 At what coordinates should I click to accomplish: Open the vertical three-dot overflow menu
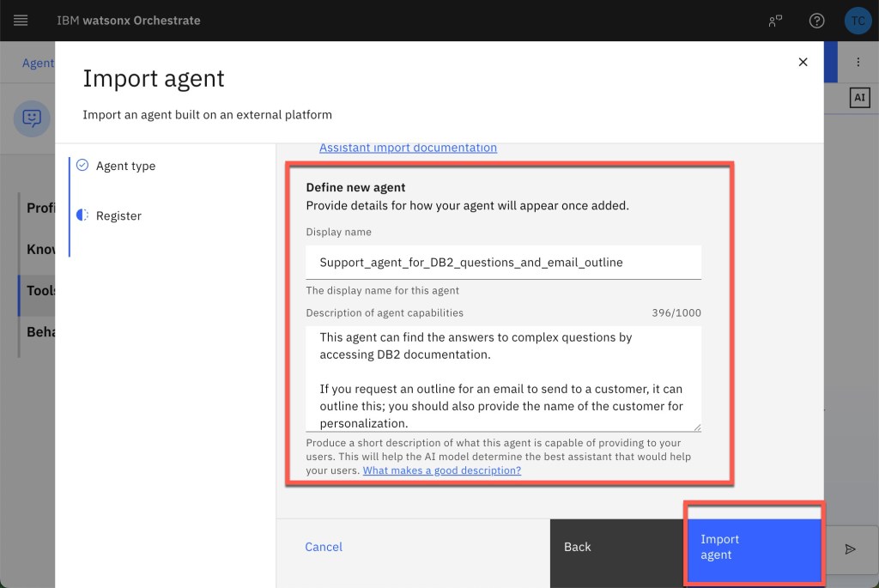pos(858,63)
